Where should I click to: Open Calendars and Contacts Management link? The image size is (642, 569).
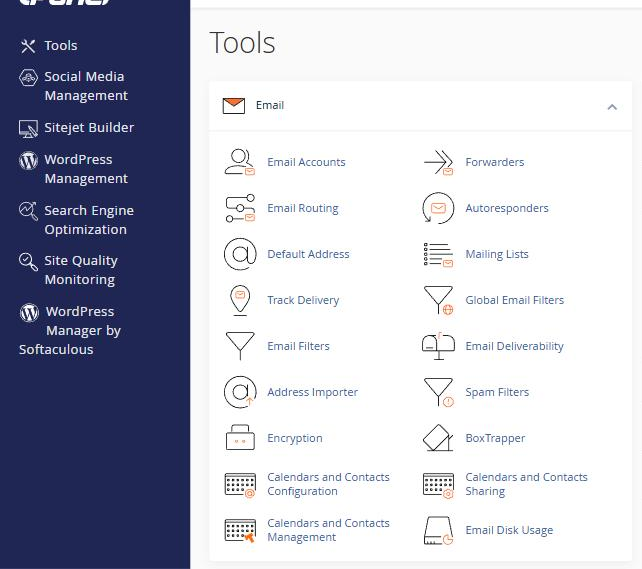328,530
